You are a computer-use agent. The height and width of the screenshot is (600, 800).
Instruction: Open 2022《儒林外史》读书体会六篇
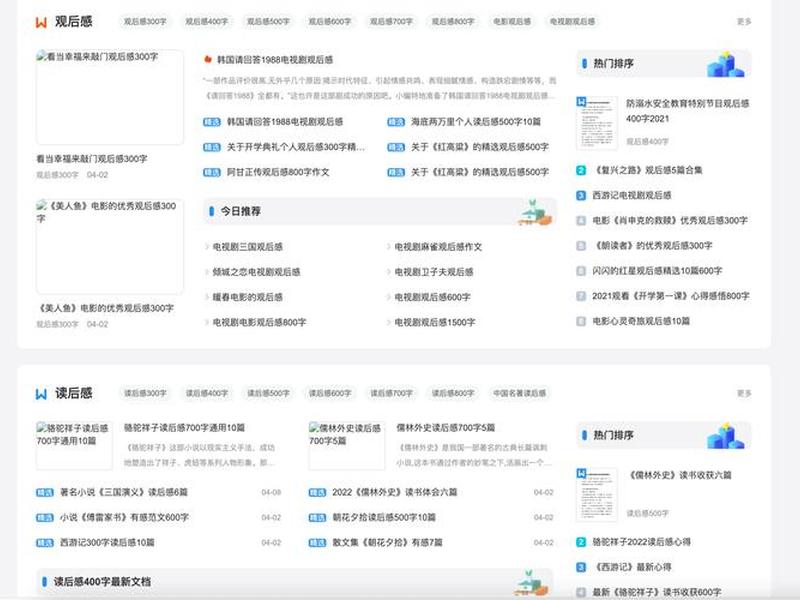tap(395, 492)
